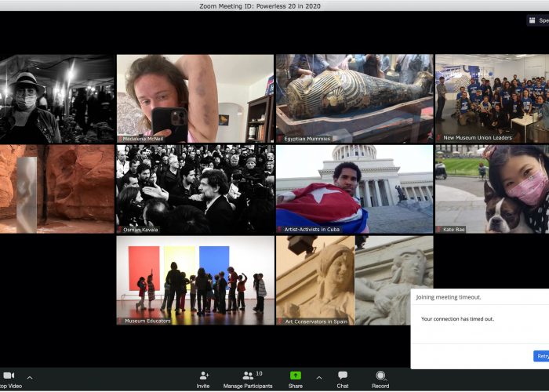Click the green Share screen icon
549x392 pixels.
[x=296, y=376]
